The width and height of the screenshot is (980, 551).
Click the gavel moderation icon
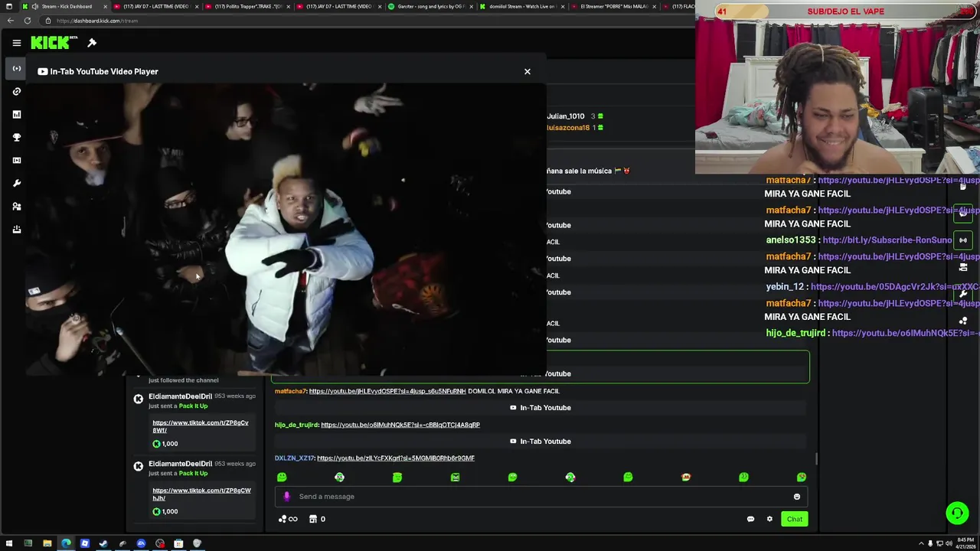[x=92, y=43]
